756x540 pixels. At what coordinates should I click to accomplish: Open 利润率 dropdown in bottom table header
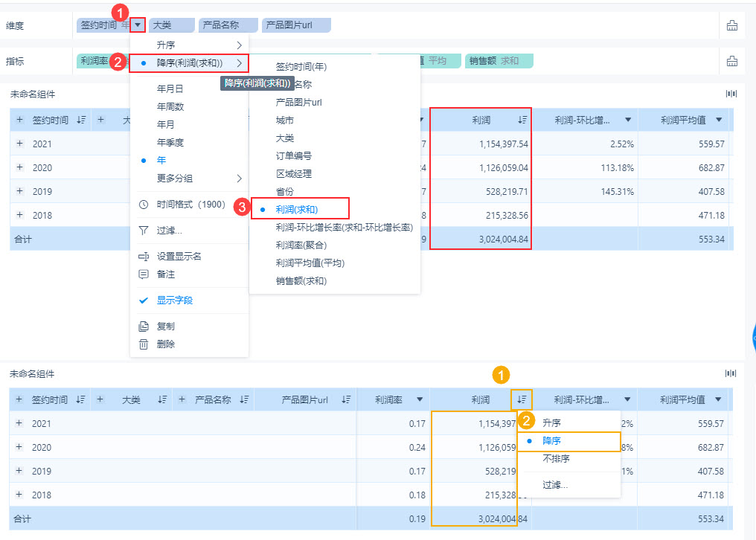[420, 399]
